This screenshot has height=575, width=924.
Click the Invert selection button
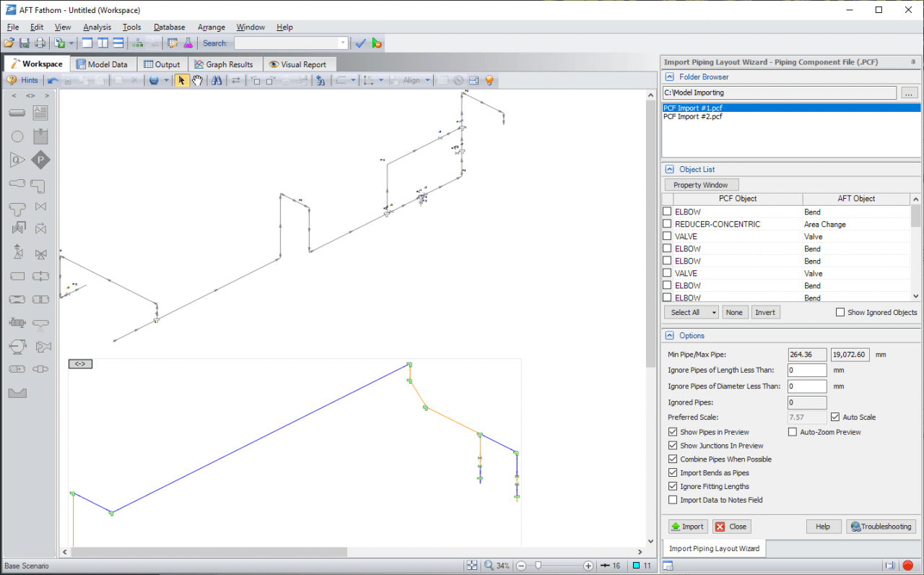[765, 313]
